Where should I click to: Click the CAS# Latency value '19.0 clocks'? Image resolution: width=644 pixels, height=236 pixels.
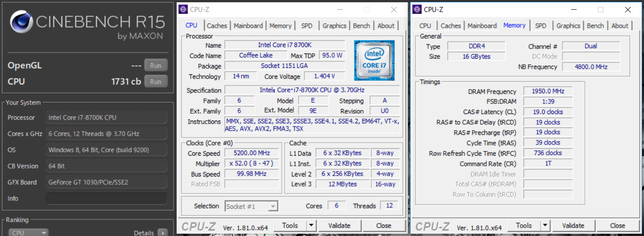(548, 112)
